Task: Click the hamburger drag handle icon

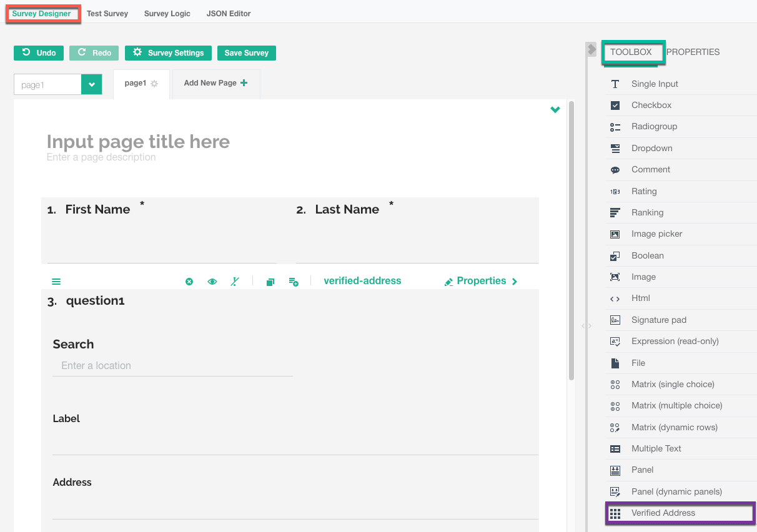Action: tap(56, 282)
